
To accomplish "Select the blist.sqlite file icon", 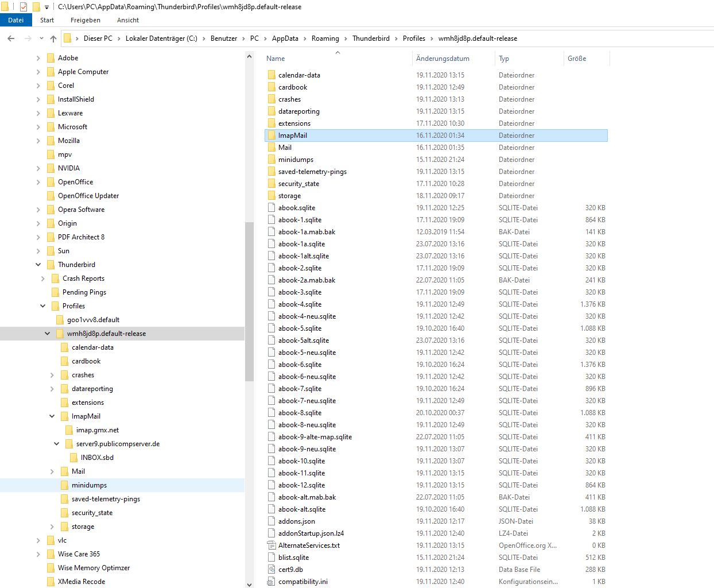I will point(271,558).
